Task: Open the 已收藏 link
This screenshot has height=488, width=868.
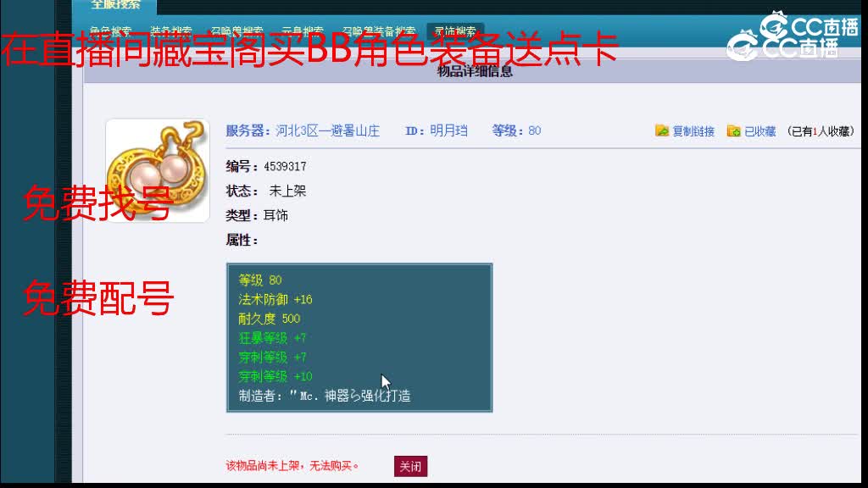Action: coord(759,130)
